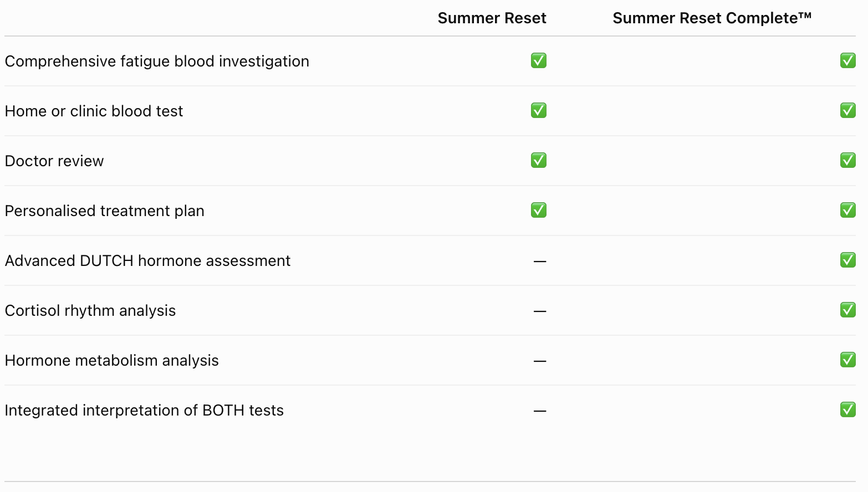
Task: Click Complete checkmark for Integrated interpretation of BOTH tests
Action: [x=848, y=409]
